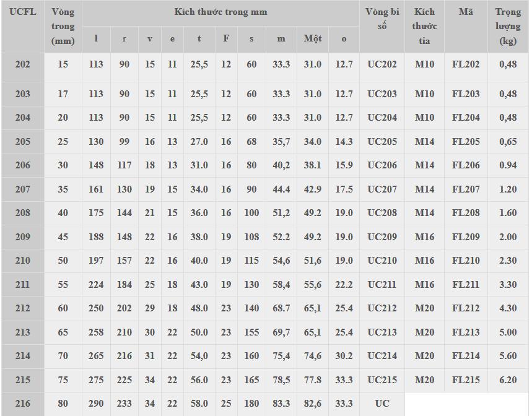Click the UC209 bearing number cell
The image size is (532, 416).
click(382, 237)
